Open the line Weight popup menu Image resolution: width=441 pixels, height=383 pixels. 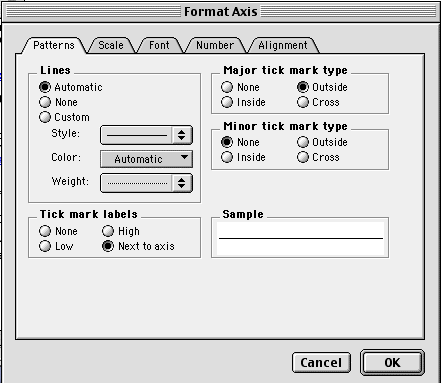pos(146,183)
